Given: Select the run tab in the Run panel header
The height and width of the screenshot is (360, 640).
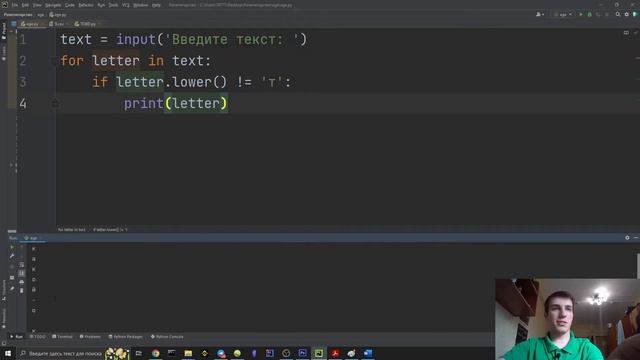Looking at the screenshot, I should (x=32, y=238).
